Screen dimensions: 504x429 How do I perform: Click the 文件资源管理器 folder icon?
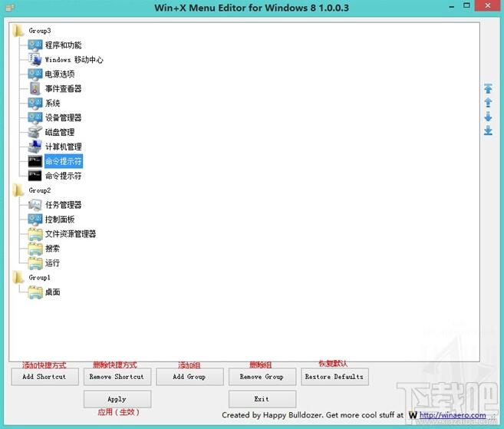(35, 234)
